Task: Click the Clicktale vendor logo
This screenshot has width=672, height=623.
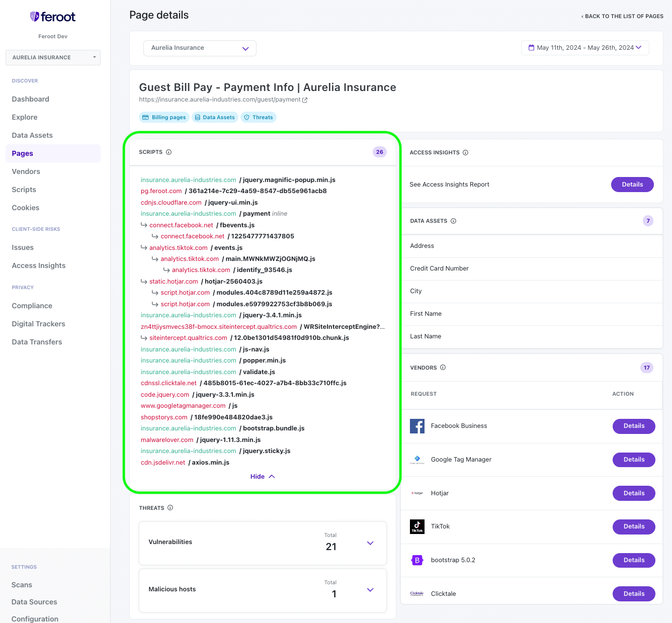Action: 417,594
